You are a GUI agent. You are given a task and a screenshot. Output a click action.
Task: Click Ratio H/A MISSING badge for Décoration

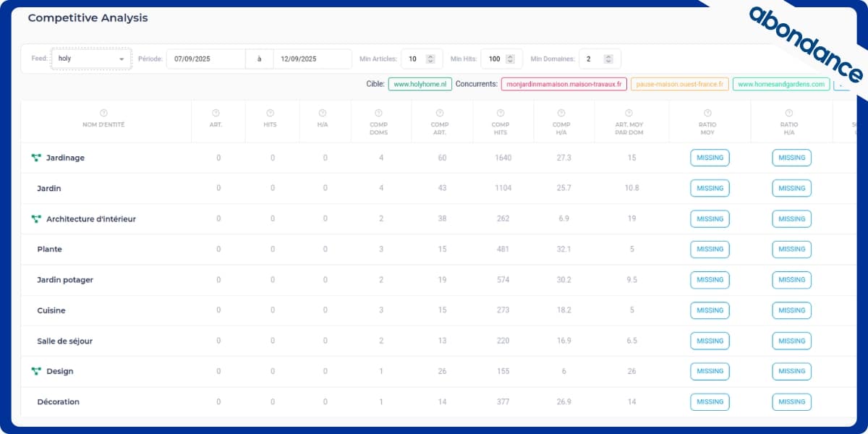pos(791,401)
